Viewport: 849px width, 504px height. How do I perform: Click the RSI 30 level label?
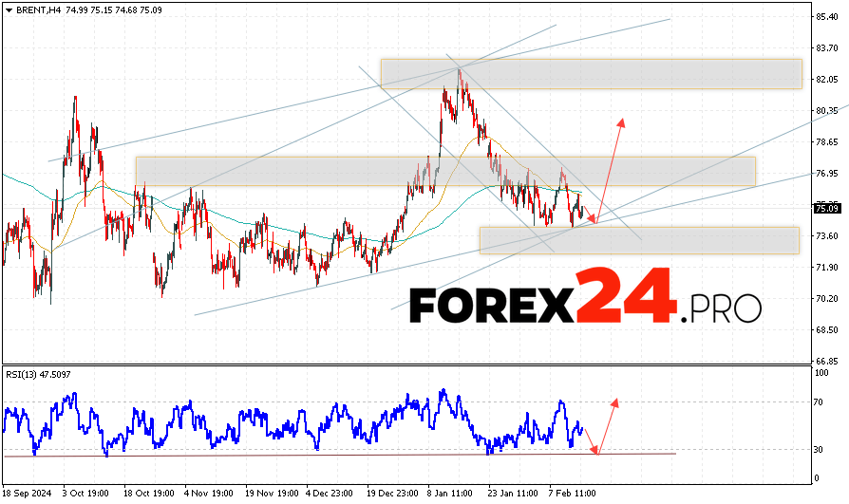(819, 450)
